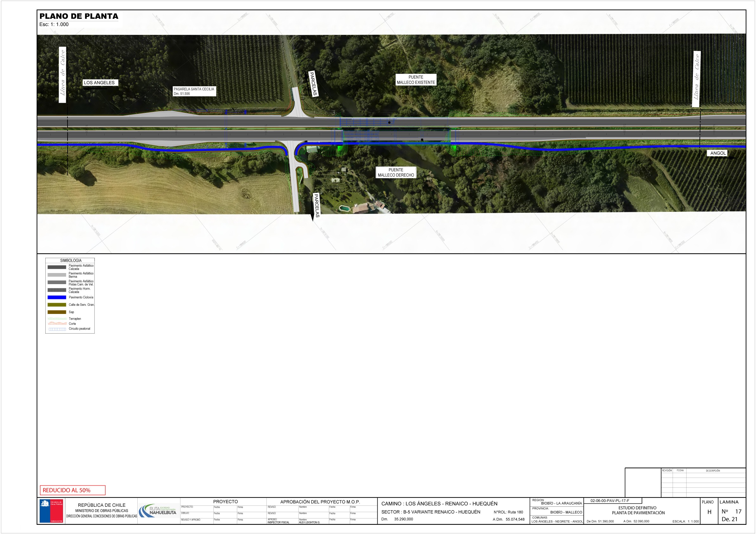Click the 'DESCRIPCIÓN' column header
Screen dimensions: 756x534
point(713,471)
